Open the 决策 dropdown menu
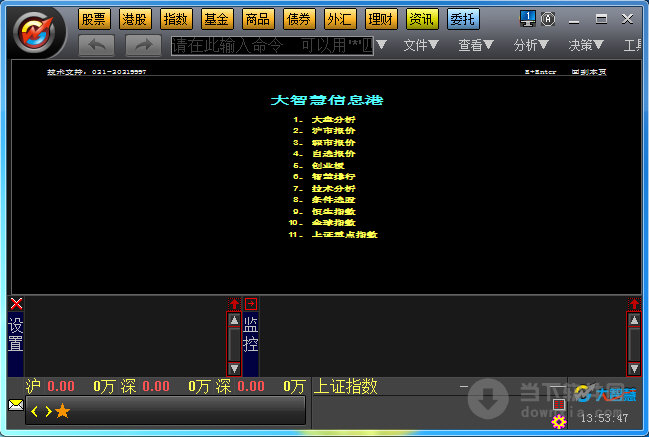Viewport: 649px width, 437px height. 586,45
